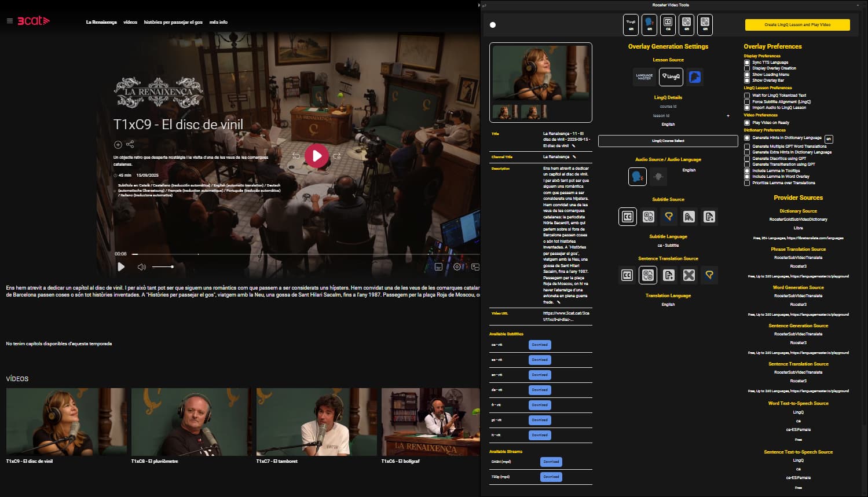Viewport: 868px width, 497px height.
Task: Click Create LingQ Lesson and Play Video
Action: click(x=797, y=25)
